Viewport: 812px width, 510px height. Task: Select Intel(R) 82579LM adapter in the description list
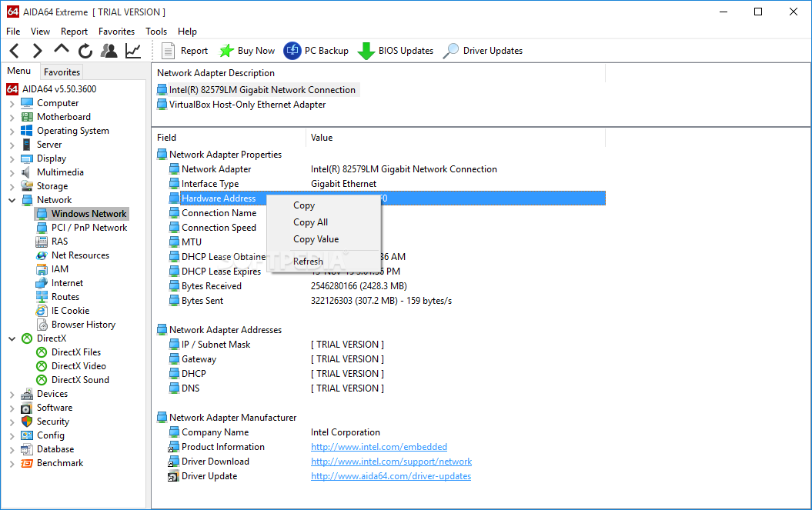coord(257,90)
